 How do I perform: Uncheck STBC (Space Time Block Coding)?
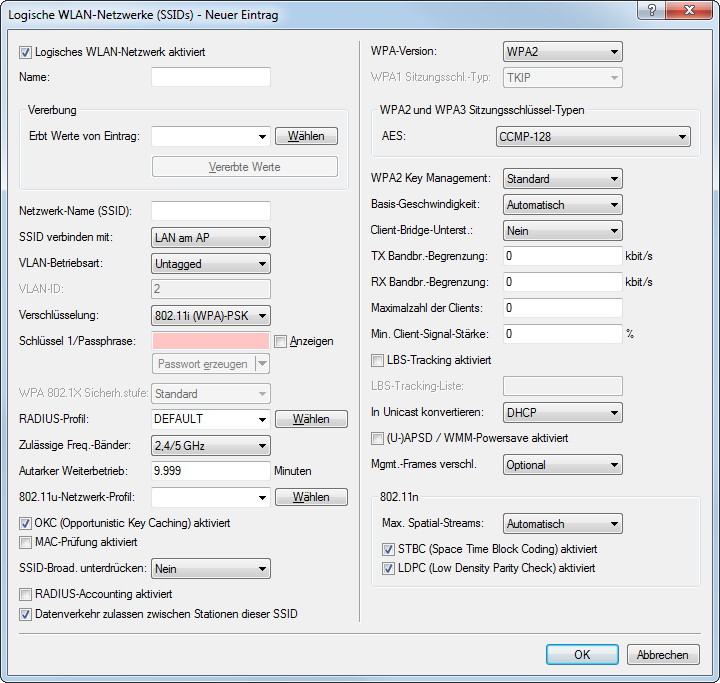point(389,549)
